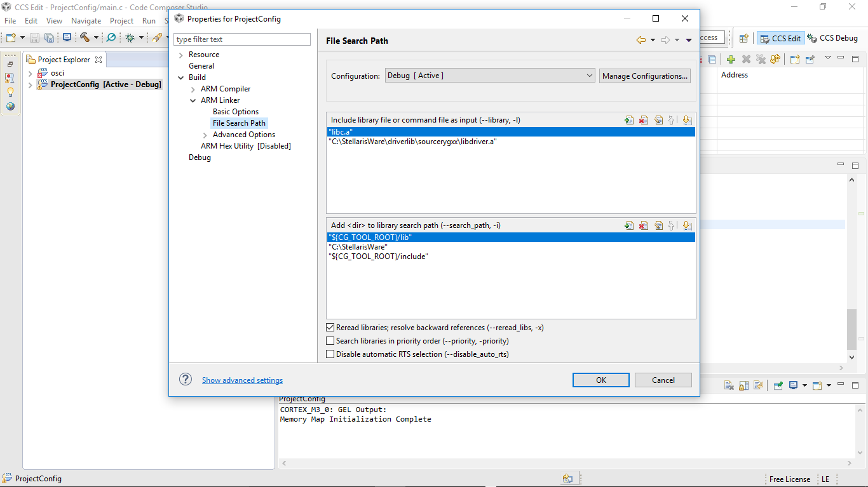
Task: Open the Project menu
Action: click(x=121, y=21)
